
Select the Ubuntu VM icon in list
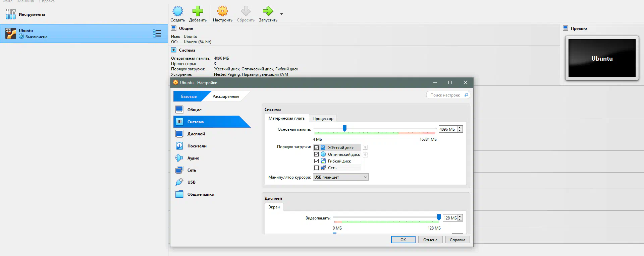(x=11, y=34)
